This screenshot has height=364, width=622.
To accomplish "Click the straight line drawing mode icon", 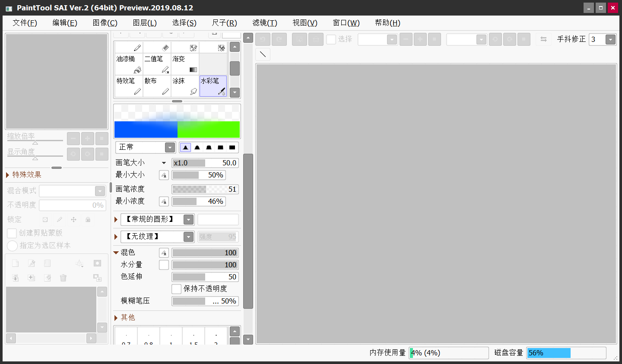I will click(x=263, y=54).
